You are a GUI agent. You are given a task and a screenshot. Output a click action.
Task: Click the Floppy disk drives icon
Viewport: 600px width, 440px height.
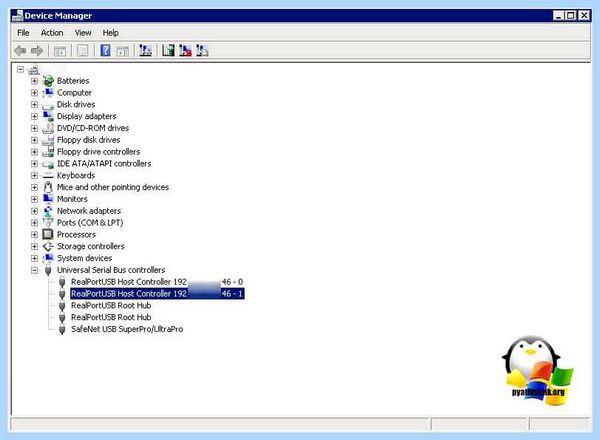[x=48, y=140]
